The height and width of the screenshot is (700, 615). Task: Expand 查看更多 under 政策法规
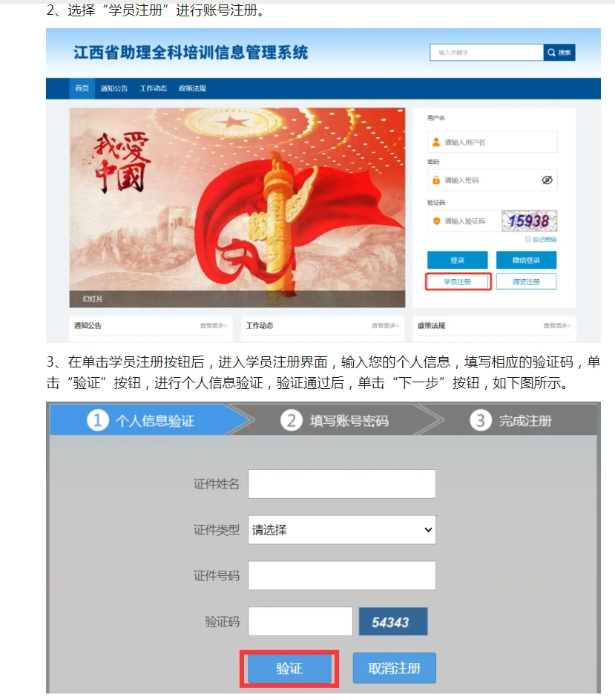(557, 325)
